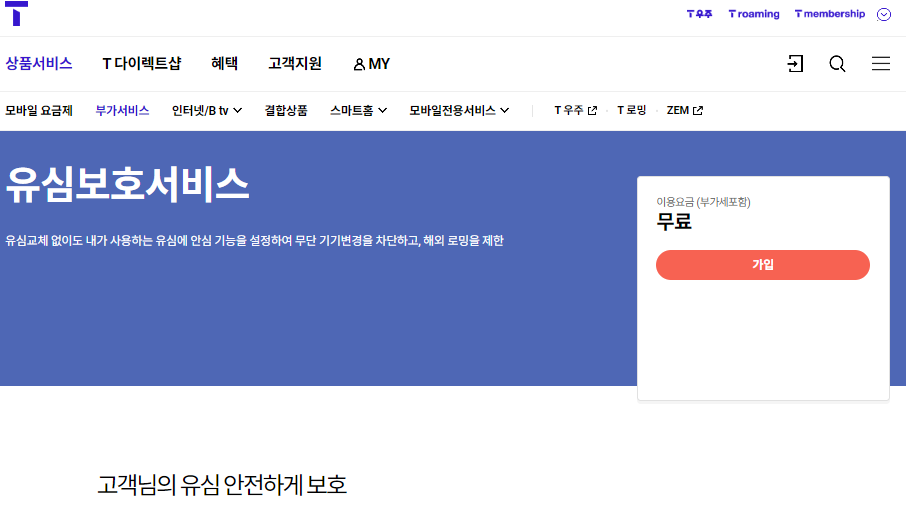Click the description starting with 유심교체 없이도

pos(254,240)
